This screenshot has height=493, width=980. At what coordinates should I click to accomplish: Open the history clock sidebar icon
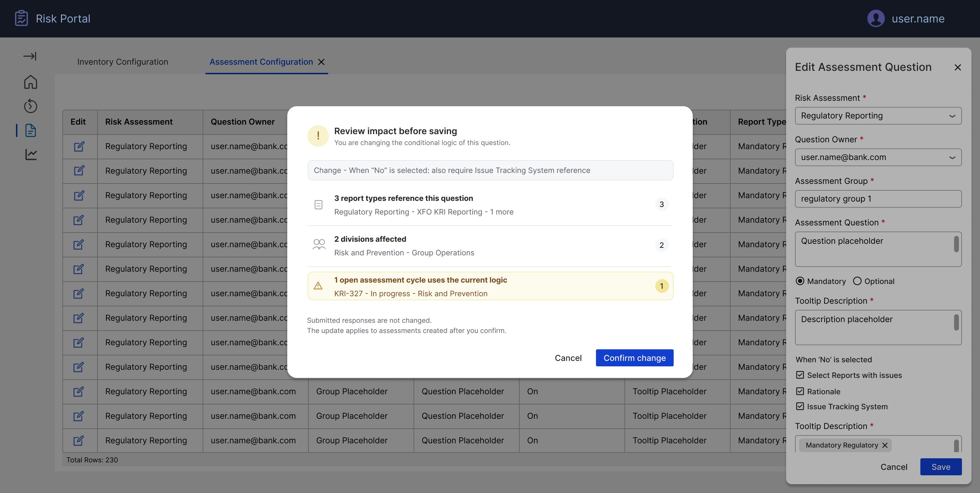tap(30, 106)
